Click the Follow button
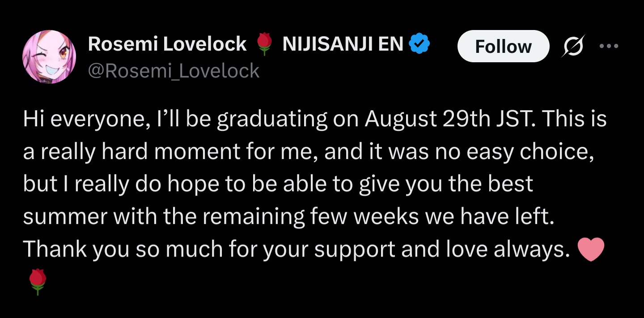This screenshot has width=644, height=318. pos(503,46)
